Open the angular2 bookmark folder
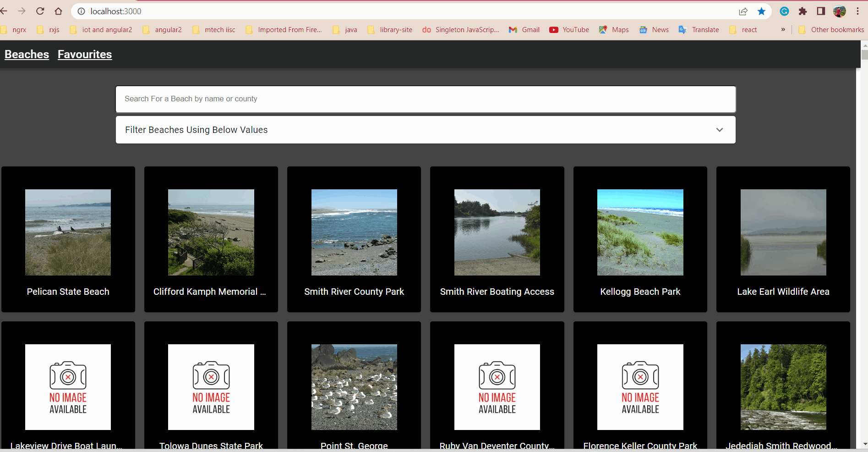868x452 pixels. (162, 30)
